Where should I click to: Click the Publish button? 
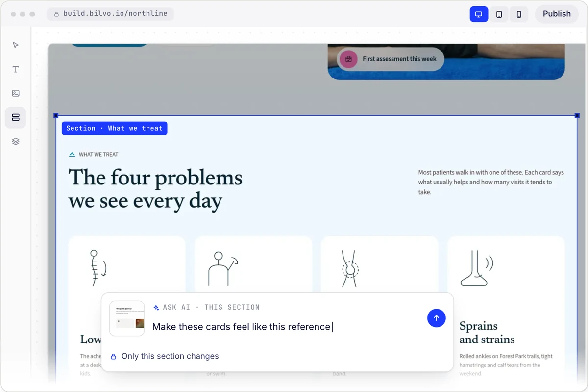(557, 14)
